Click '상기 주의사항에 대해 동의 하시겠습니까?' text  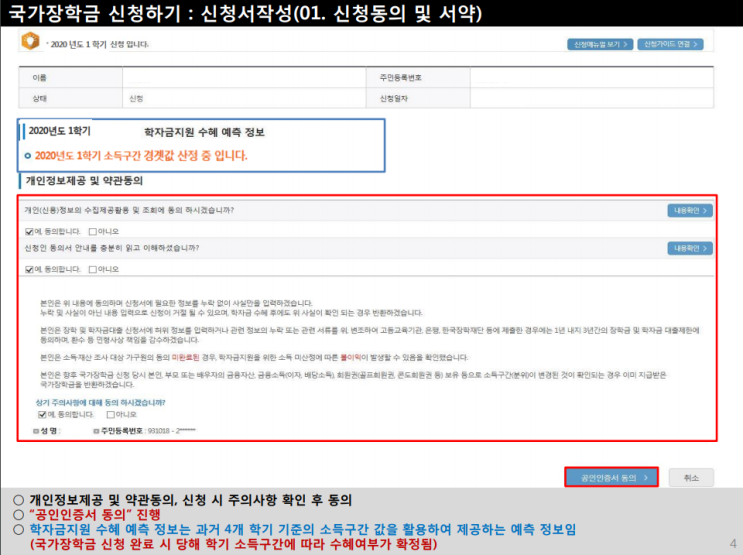pos(100,403)
